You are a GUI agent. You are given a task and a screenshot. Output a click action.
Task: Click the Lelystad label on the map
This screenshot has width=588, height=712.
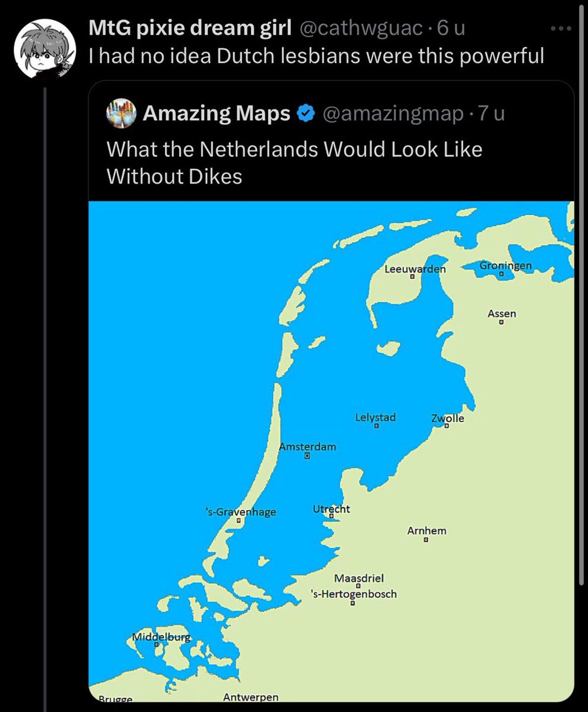click(375, 417)
